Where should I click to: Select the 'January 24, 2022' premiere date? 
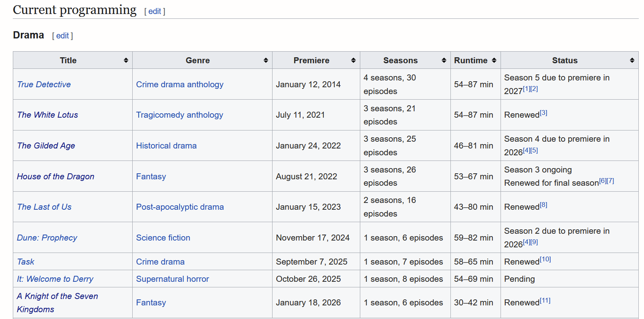click(308, 146)
